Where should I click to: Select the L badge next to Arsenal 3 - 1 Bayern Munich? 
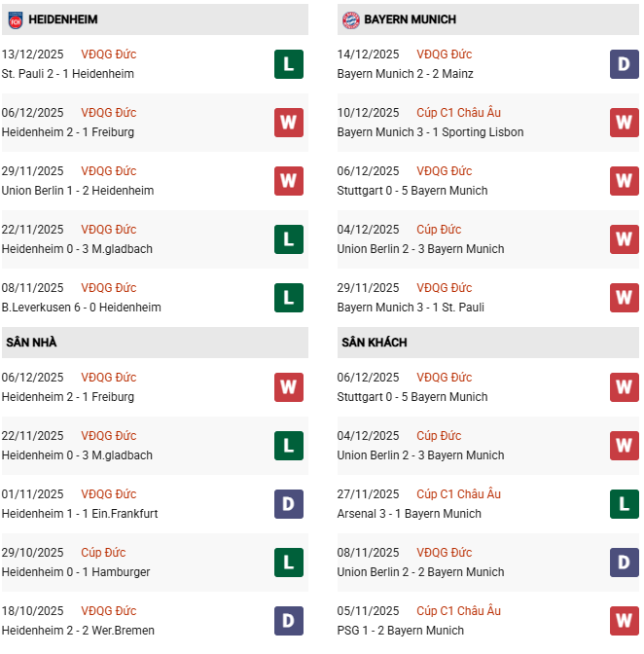click(x=625, y=504)
